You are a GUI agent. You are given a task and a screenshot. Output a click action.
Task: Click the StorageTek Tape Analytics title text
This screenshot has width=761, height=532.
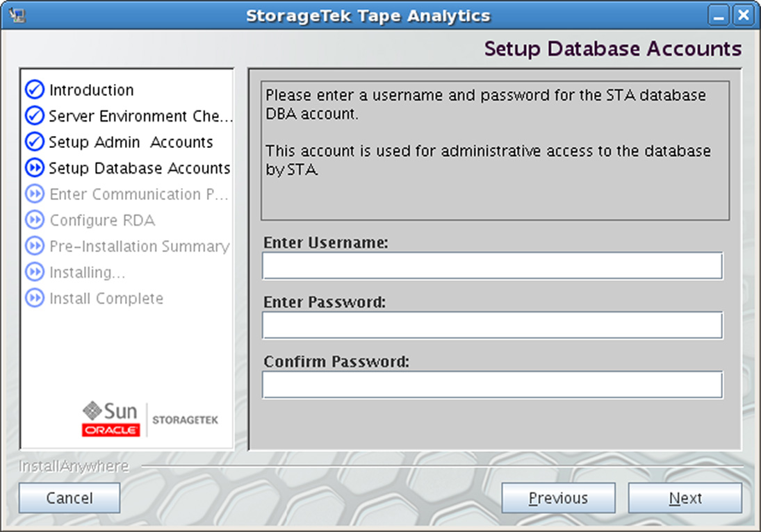[x=368, y=16]
